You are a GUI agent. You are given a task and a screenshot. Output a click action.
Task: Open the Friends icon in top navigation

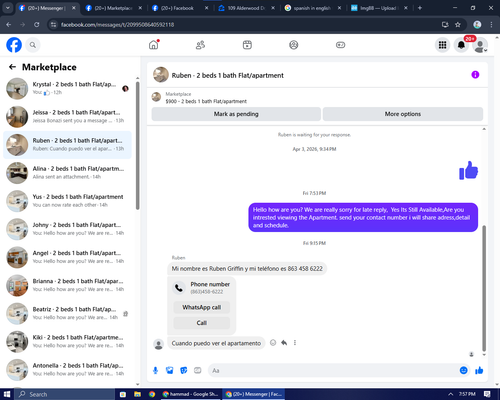pos(200,45)
